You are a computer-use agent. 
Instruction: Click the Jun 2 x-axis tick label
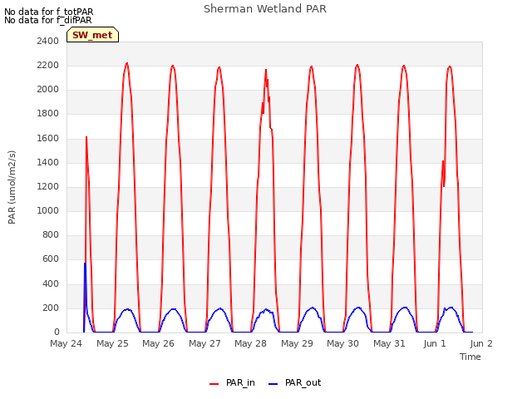481,343
